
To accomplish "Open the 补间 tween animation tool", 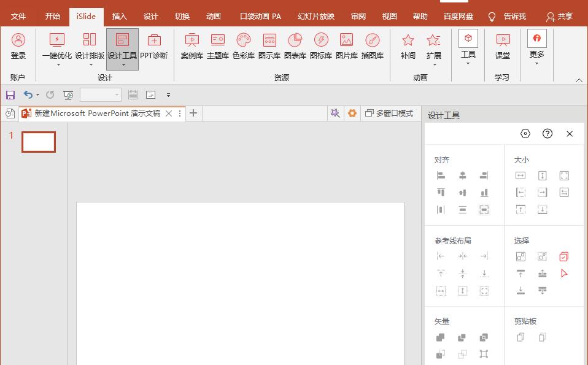I will pyautogui.click(x=408, y=48).
